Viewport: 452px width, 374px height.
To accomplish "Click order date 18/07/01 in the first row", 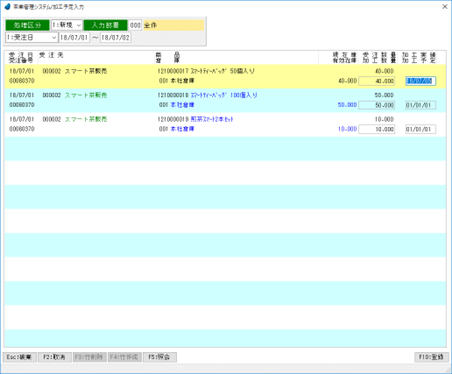I will coord(21,71).
